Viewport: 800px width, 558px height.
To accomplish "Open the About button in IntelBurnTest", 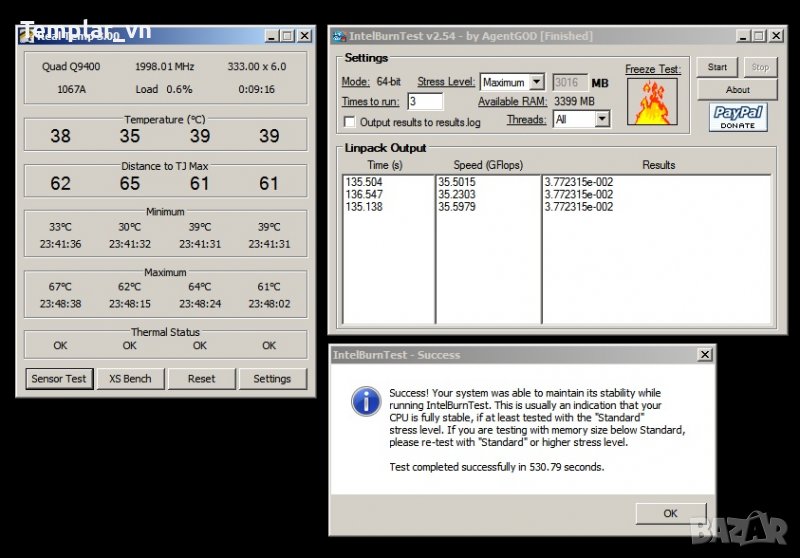I will (738, 90).
